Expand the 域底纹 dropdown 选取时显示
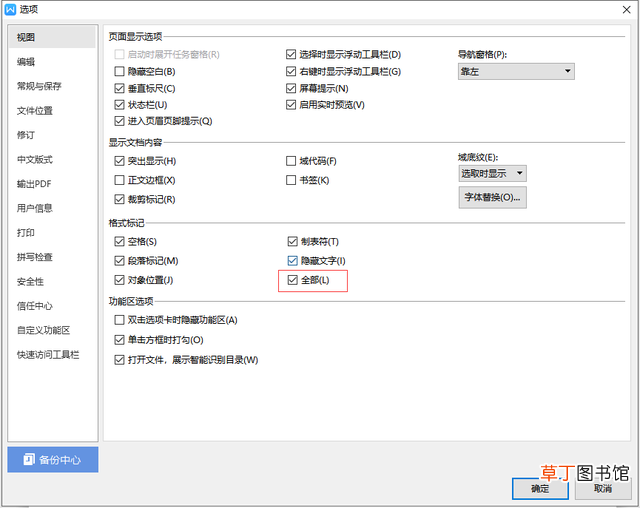The image size is (640, 508). [x=492, y=173]
